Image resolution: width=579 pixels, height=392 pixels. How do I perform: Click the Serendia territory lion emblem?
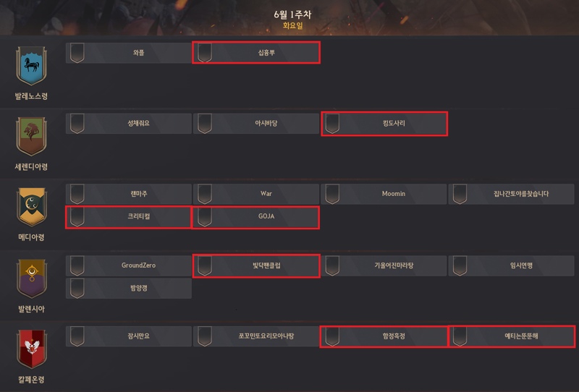(x=31, y=136)
